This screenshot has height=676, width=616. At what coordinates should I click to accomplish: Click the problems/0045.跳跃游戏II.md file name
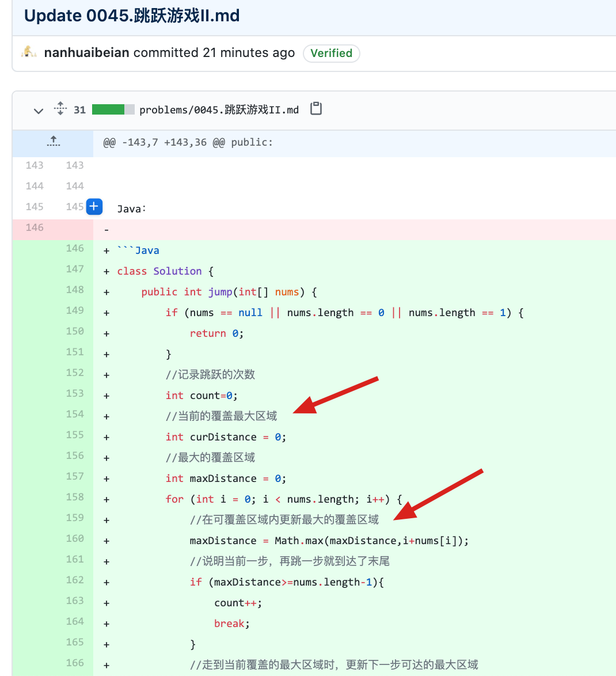pos(219,110)
